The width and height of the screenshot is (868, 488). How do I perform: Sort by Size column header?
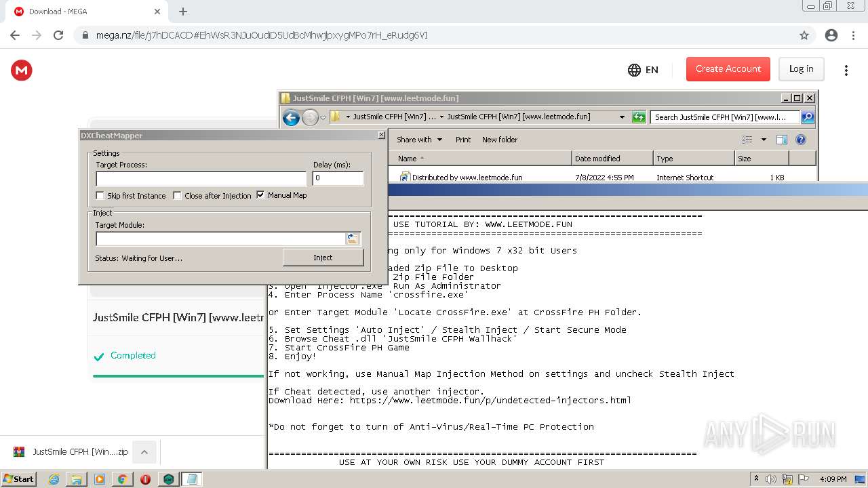pos(762,159)
